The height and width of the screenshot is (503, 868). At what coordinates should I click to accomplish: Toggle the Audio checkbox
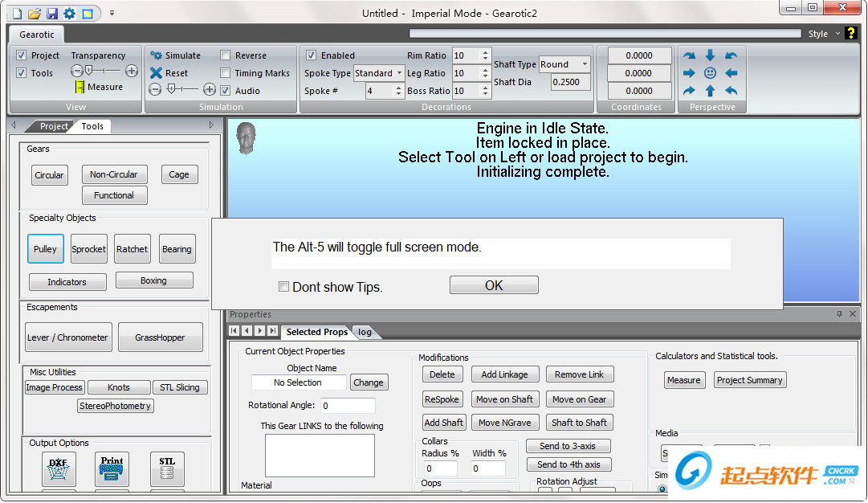click(226, 90)
